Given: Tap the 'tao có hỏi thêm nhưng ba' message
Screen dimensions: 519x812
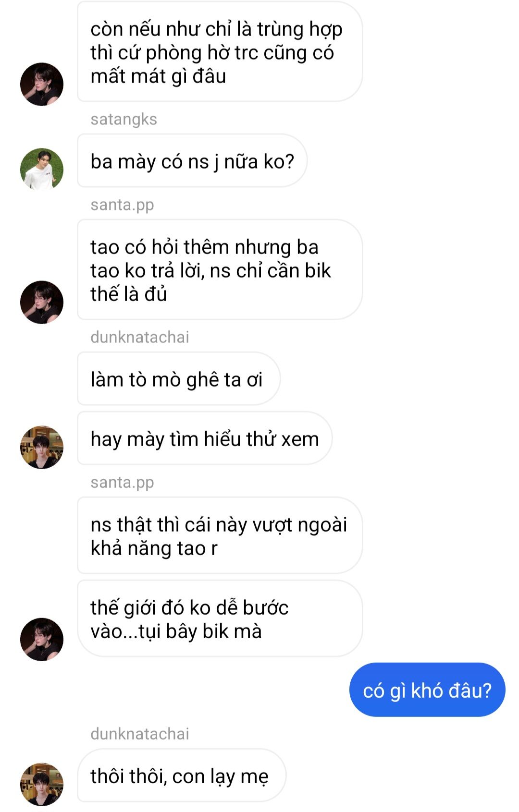Looking at the screenshot, I should [220, 270].
